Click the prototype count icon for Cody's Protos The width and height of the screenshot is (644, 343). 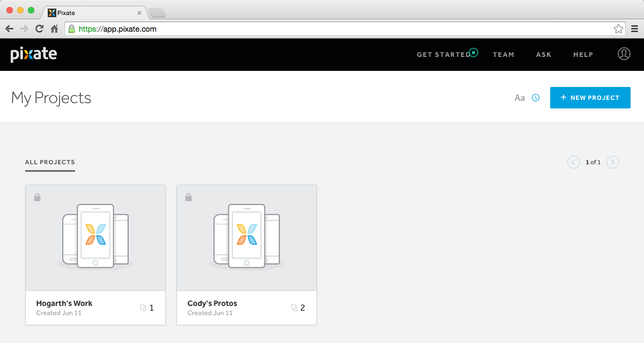tap(294, 308)
